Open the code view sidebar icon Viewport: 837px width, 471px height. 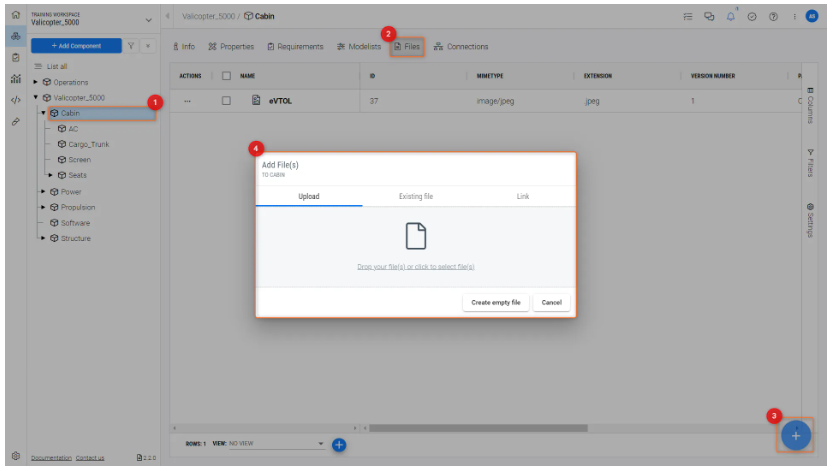click(x=15, y=100)
